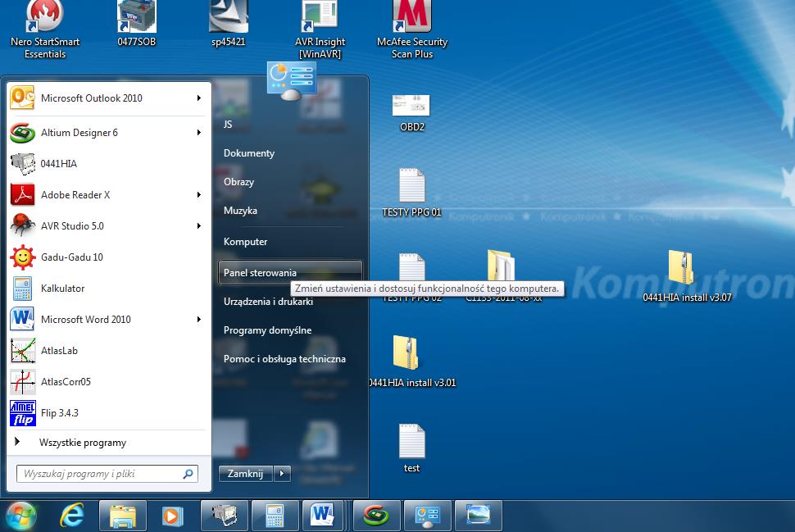Expand Microsoft Word 2010 jump list arrow

coord(199,320)
